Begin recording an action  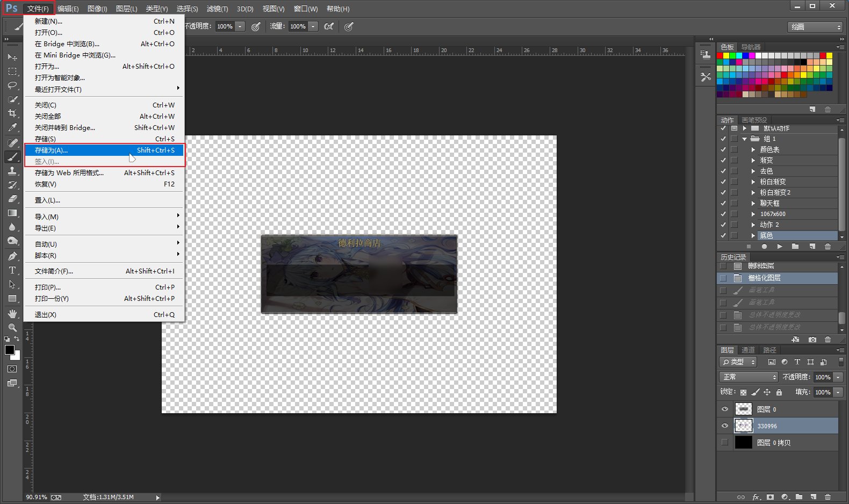764,247
